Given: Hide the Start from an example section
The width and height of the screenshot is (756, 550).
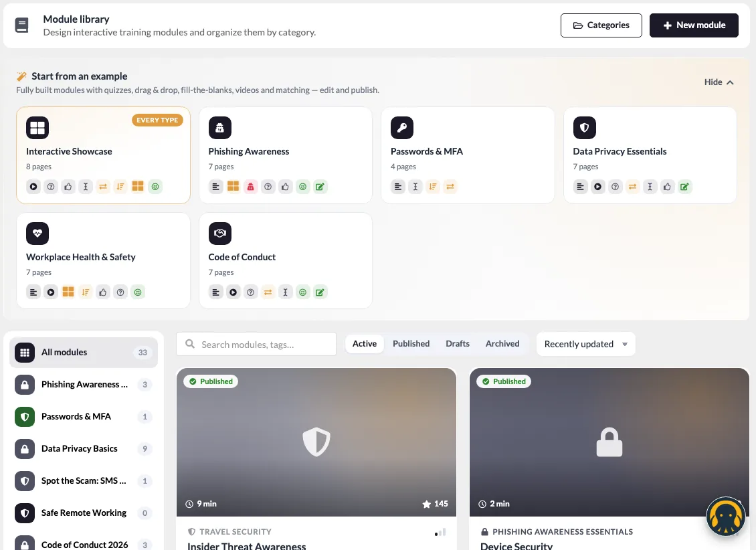Looking at the screenshot, I should [x=719, y=82].
